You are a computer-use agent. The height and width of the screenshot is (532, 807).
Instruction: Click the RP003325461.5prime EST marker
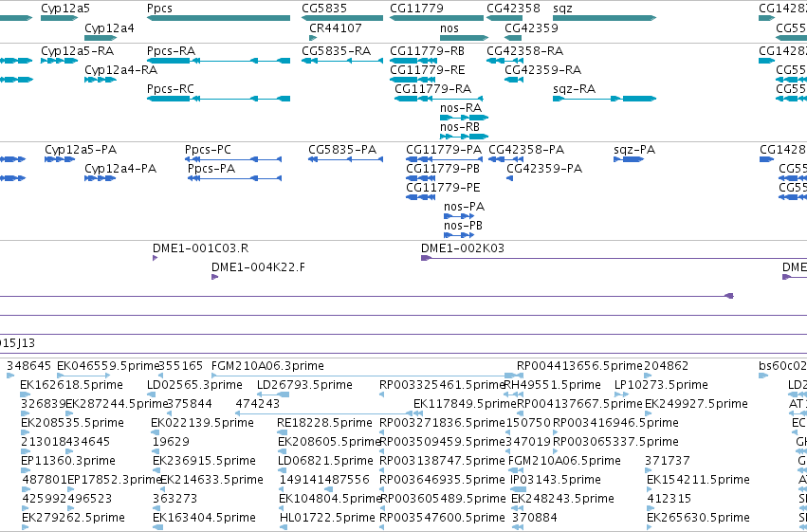(x=381, y=394)
